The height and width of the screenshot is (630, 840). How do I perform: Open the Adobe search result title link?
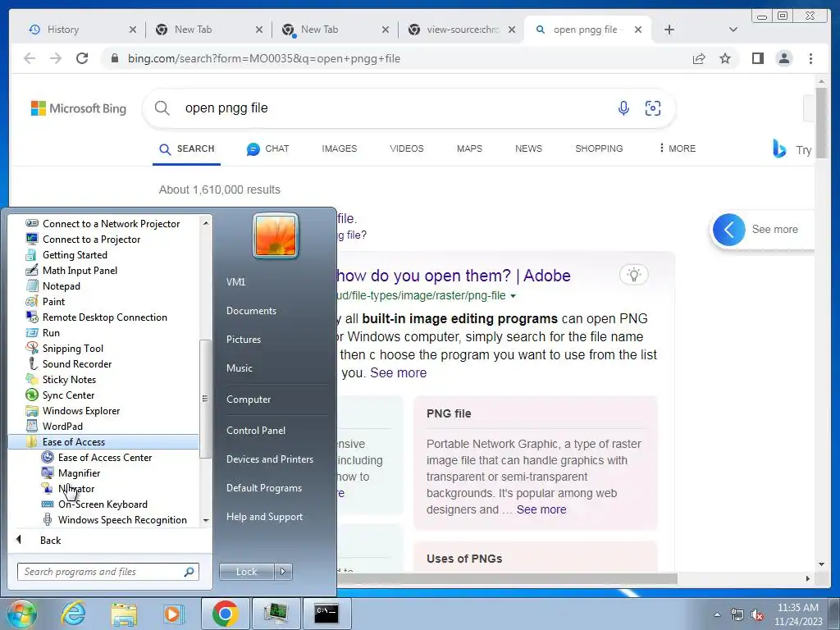[453, 276]
